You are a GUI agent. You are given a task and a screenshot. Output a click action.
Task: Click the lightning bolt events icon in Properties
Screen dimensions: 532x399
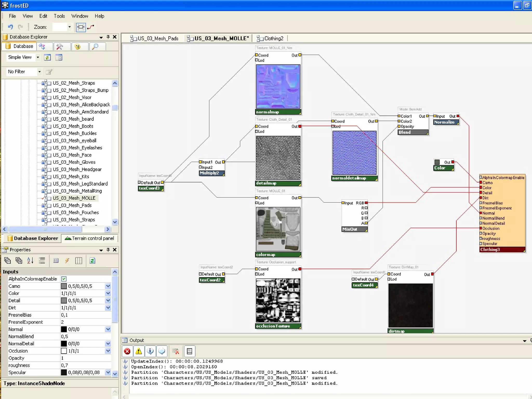tap(67, 261)
